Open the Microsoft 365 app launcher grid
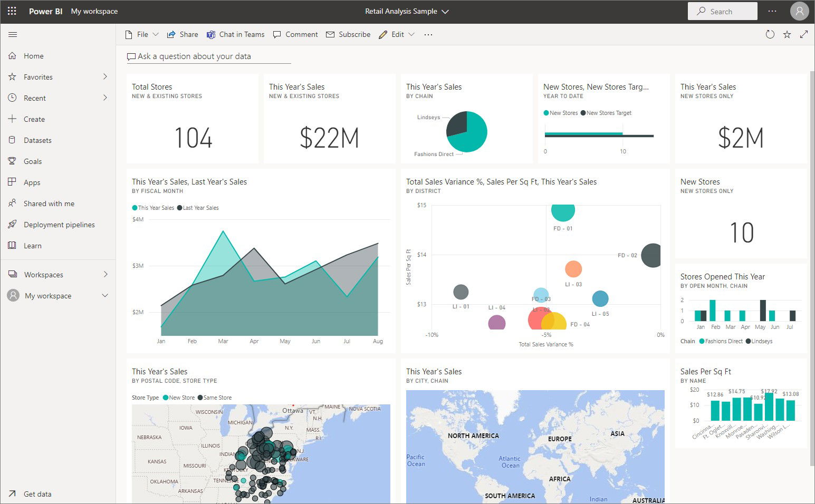815x504 pixels. coord(12,11)
